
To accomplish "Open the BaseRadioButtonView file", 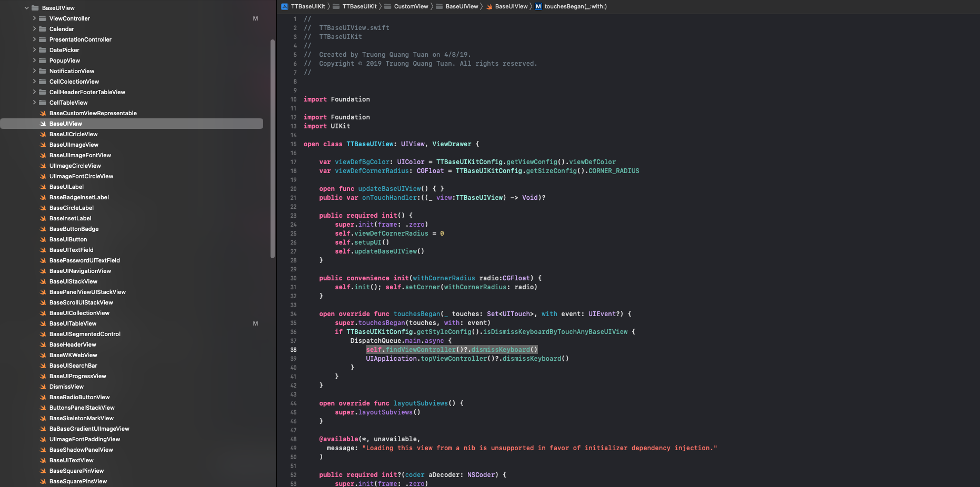I will click(x=79, y=397).
